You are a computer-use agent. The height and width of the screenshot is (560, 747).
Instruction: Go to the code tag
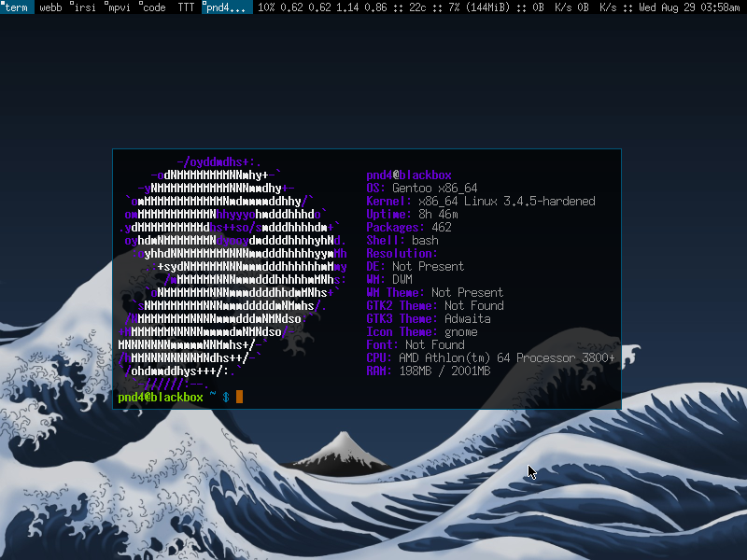click(153, 7)
